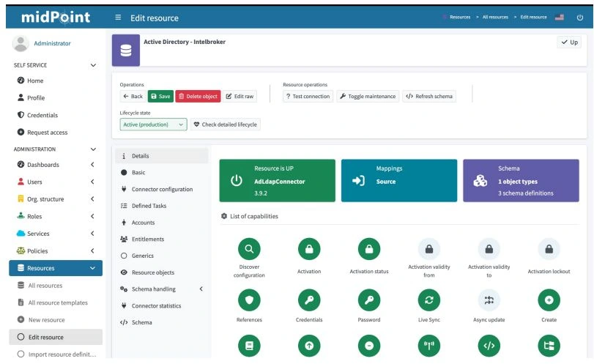The height and width of the screenshot is (364, 594).
Task: Click the Credentials key capability icon
Action: click(309, 300)
